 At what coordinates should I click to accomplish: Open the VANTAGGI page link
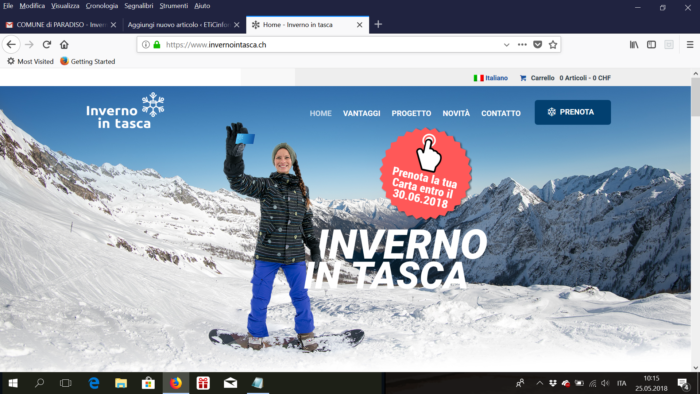[x=362, y=113]
